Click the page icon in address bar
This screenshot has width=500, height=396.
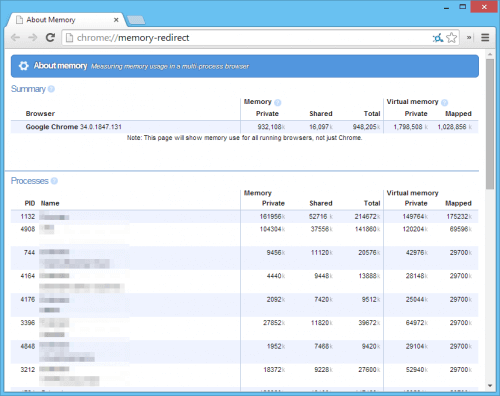point(69,38)
